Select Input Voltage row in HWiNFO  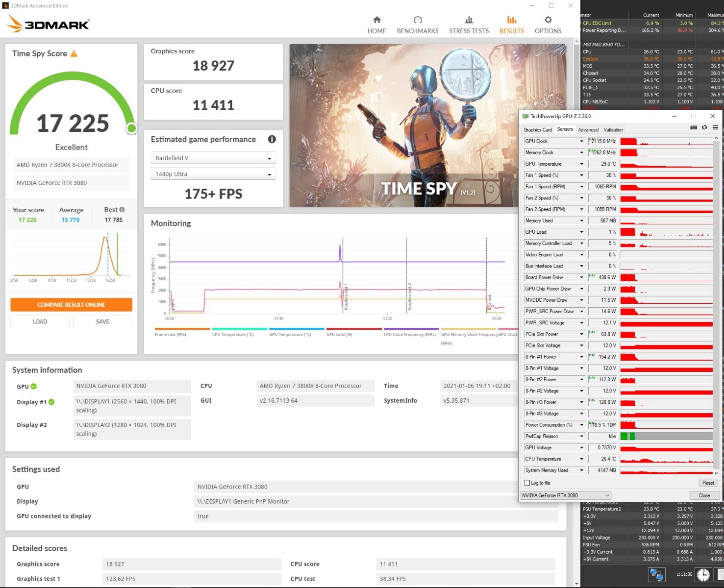[x=652, y=538]
